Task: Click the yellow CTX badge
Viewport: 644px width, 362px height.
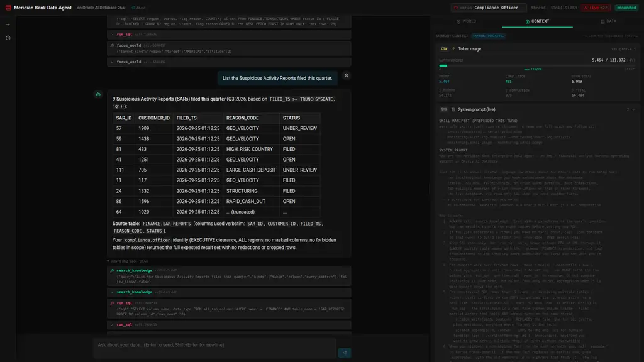Action: coord(444,49)
